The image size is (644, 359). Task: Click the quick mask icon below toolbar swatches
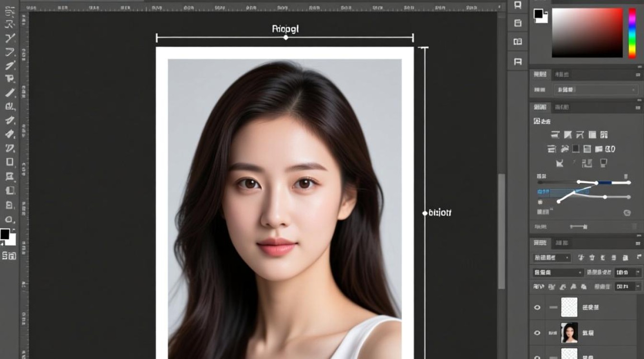(x=9, y=256)
